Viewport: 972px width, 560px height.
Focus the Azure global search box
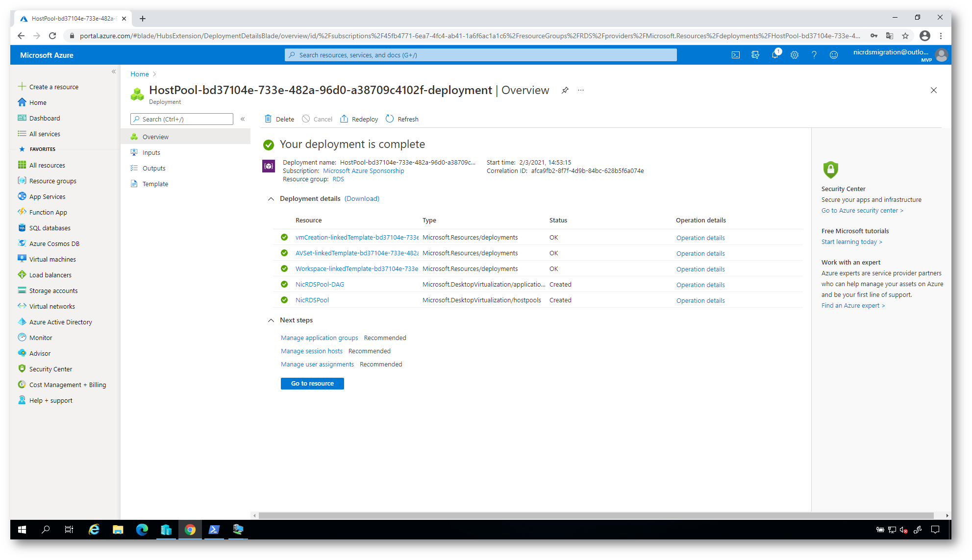480,55
